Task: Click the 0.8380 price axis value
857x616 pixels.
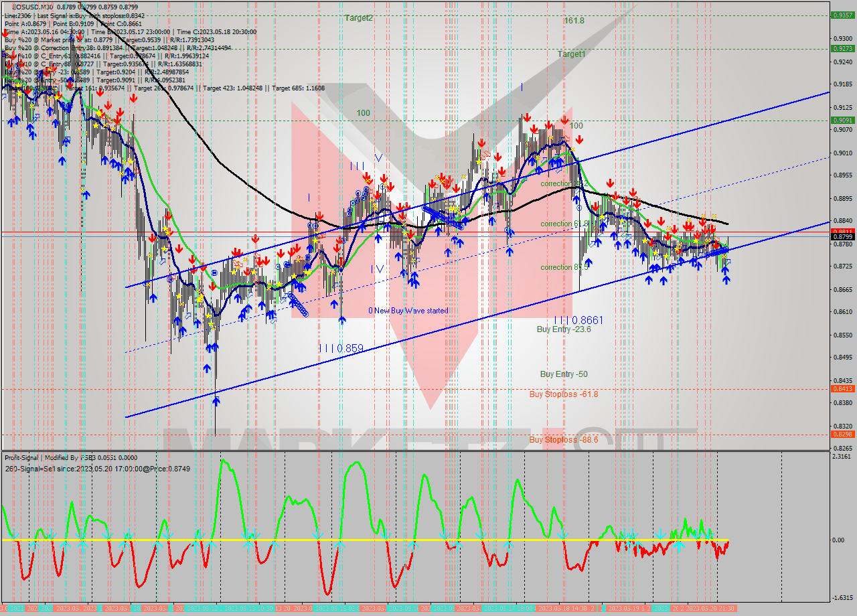Action: 842,403
